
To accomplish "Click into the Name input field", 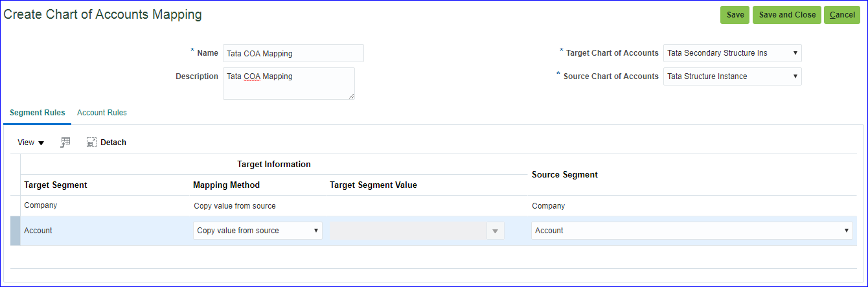I will pyautogui.click(x=293, y=53).
